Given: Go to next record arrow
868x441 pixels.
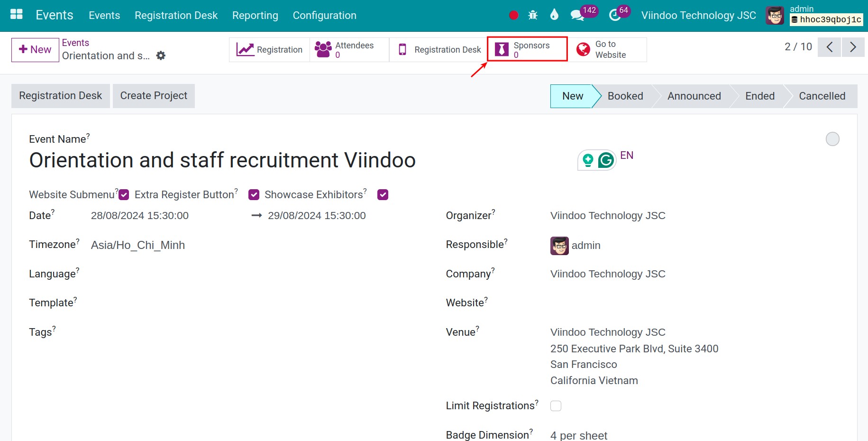Looking at the screenshot, I should pyautogui.click(x=853, y=47).
